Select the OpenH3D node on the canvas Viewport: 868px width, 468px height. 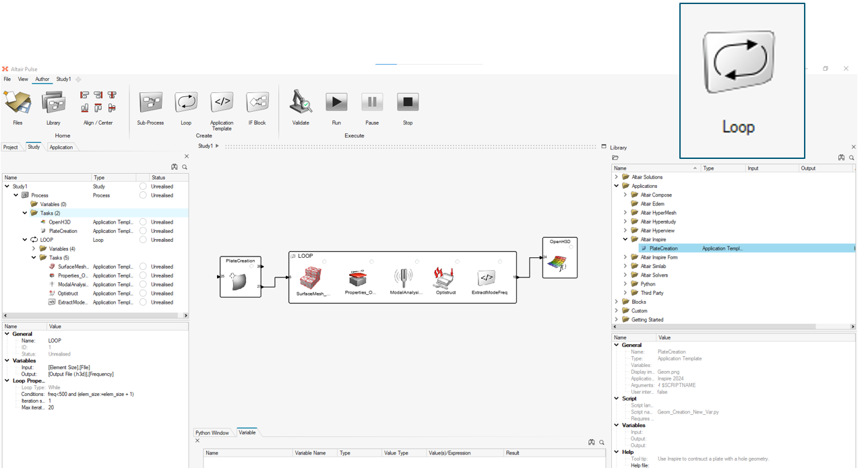coord(561,258)
